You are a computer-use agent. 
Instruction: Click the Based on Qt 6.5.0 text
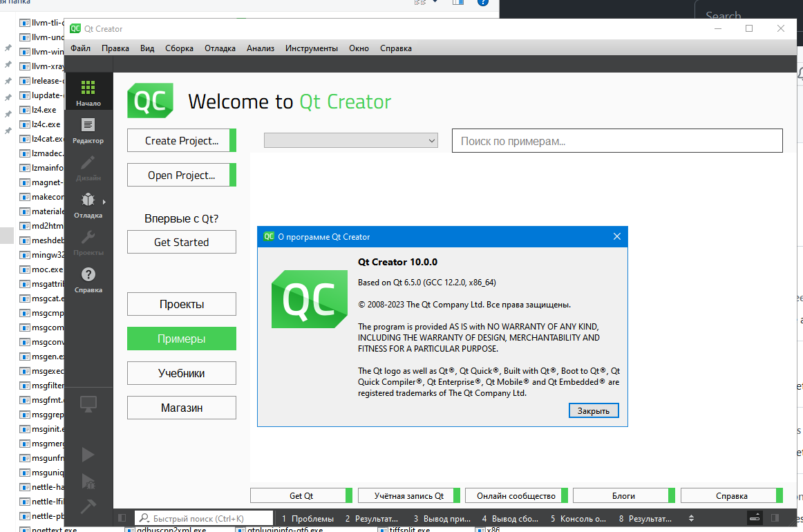point(426,283)
